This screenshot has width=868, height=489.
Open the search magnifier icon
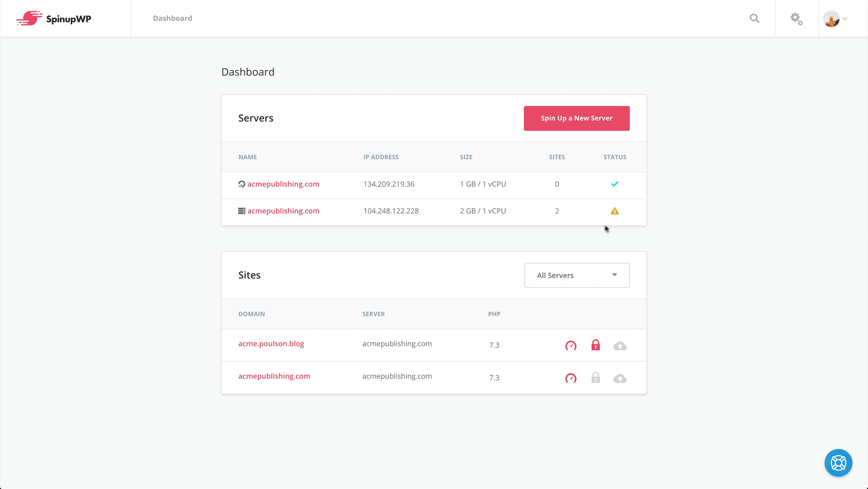pyautogui.click(x=754, y=19)
